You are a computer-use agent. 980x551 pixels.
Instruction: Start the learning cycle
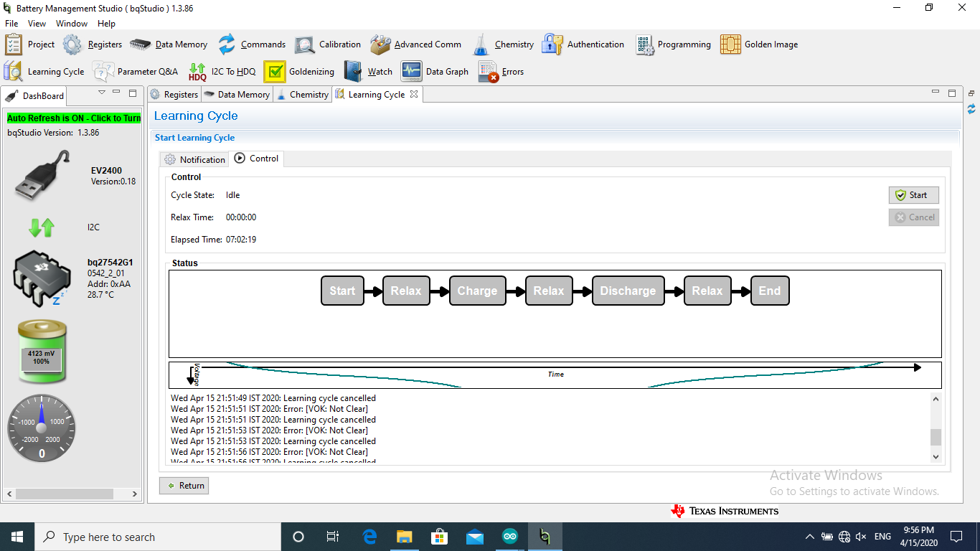(913, 195)
